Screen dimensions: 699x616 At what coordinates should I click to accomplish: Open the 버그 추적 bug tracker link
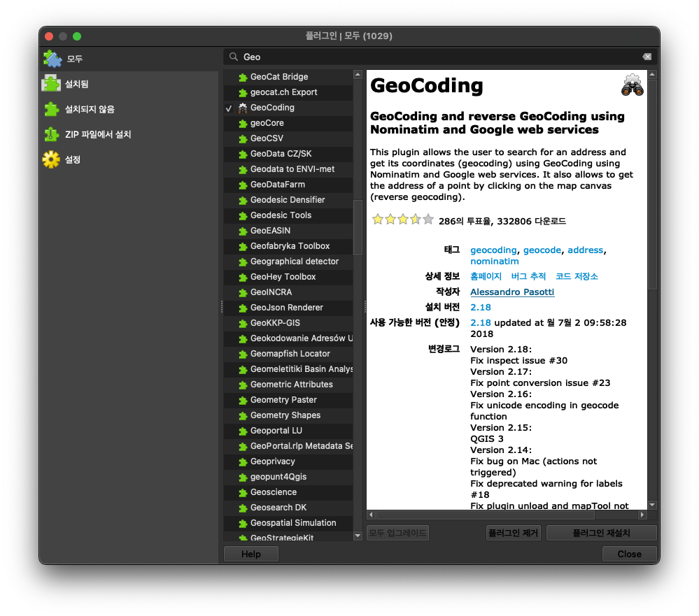point(528,276)
